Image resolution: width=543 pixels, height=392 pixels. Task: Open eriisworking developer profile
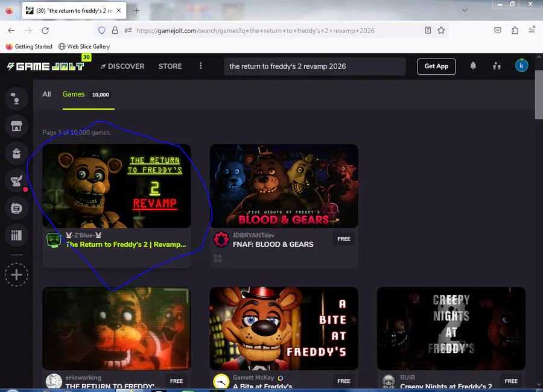pyautogui.click(x=83, y=378)
